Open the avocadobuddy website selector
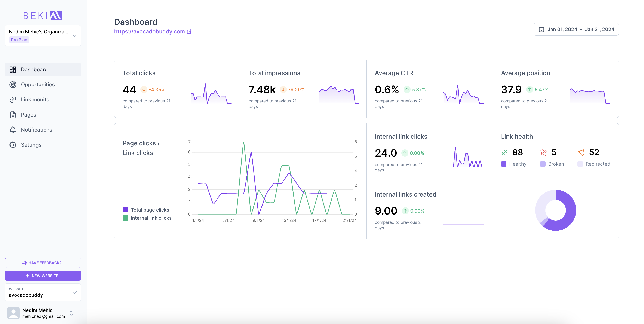The width and height of the screenshot is (644, 324). pos(43,292)
